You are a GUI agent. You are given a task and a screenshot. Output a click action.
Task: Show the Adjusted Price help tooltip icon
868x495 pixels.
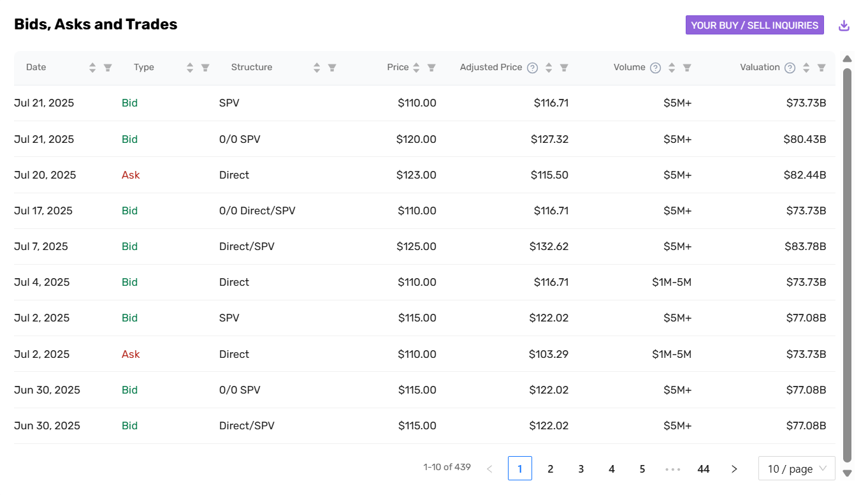533,68
